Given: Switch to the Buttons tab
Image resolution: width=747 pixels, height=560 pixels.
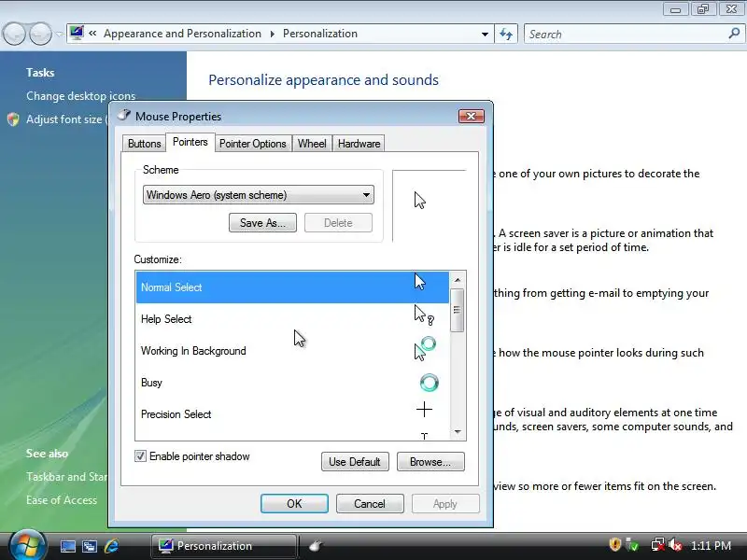Looking at the screenshot, I should 144,144.
